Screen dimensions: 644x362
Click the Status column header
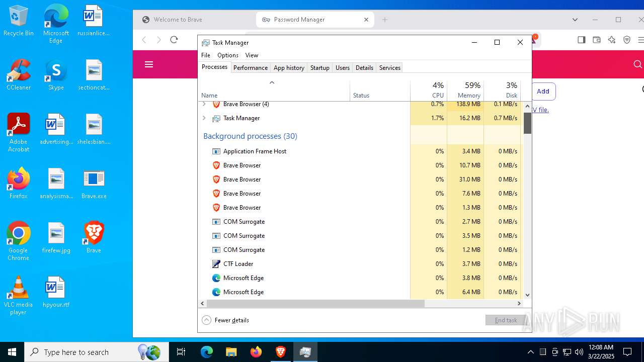[380, 91]
